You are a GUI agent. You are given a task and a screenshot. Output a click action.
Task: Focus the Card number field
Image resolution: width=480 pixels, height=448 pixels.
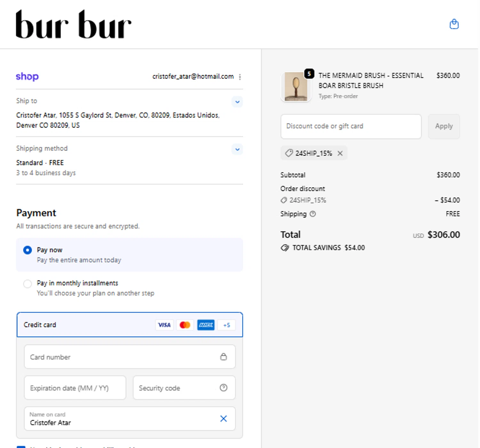coord(130,357)
